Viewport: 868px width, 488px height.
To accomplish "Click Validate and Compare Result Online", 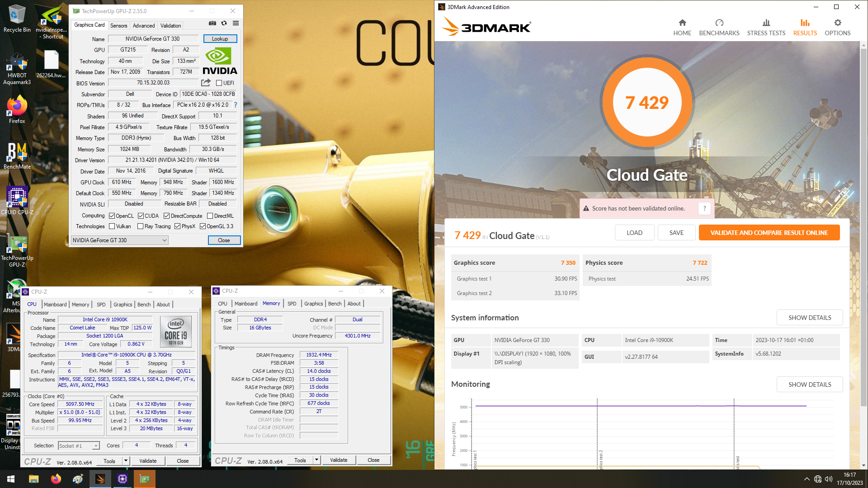I will 769,233.
